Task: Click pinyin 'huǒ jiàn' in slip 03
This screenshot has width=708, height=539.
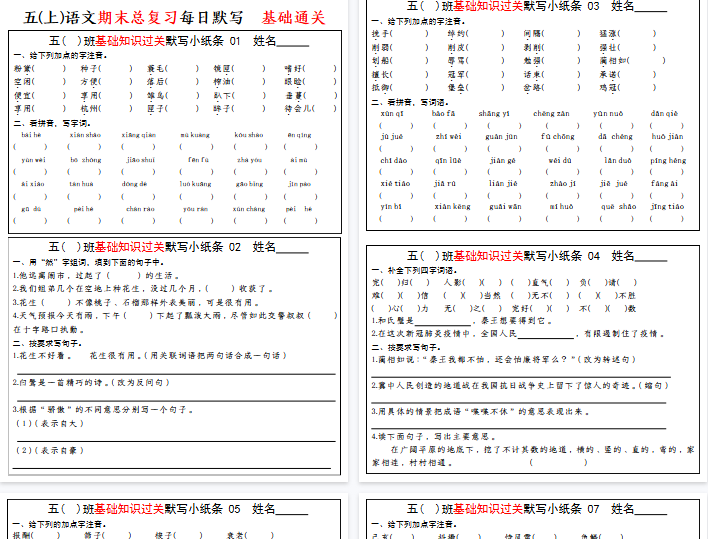Action: point(667,137)
